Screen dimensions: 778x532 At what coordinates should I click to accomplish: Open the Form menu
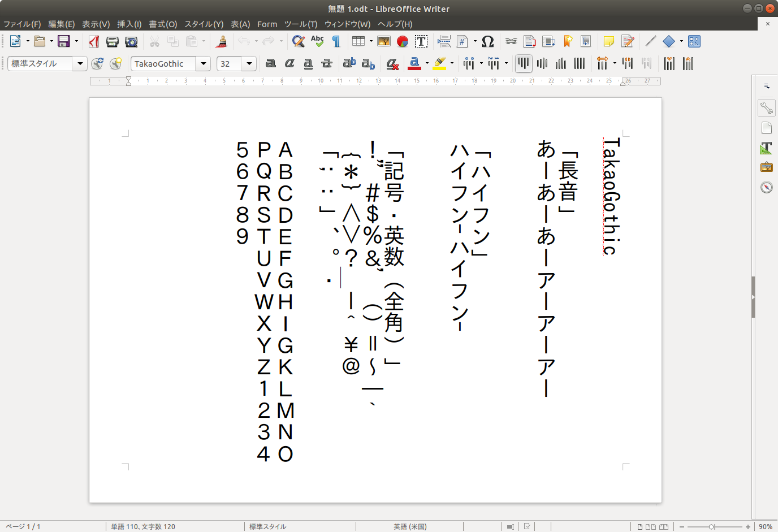click(267, 24)
